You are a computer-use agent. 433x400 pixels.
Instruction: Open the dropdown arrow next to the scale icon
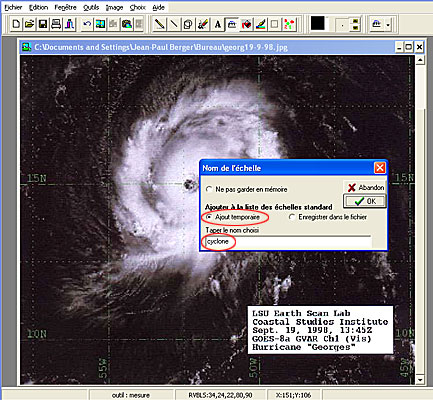(388, 25)
